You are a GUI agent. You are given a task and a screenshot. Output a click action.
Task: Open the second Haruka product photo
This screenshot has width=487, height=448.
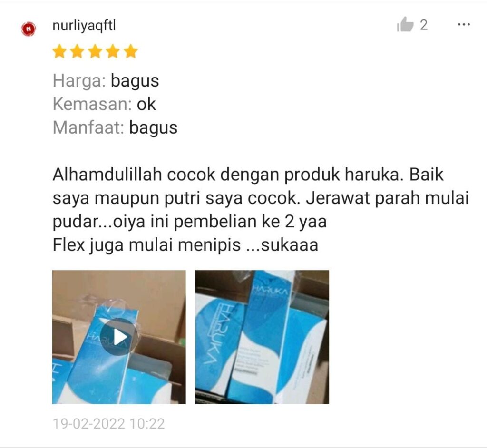(x=262, y=337)
